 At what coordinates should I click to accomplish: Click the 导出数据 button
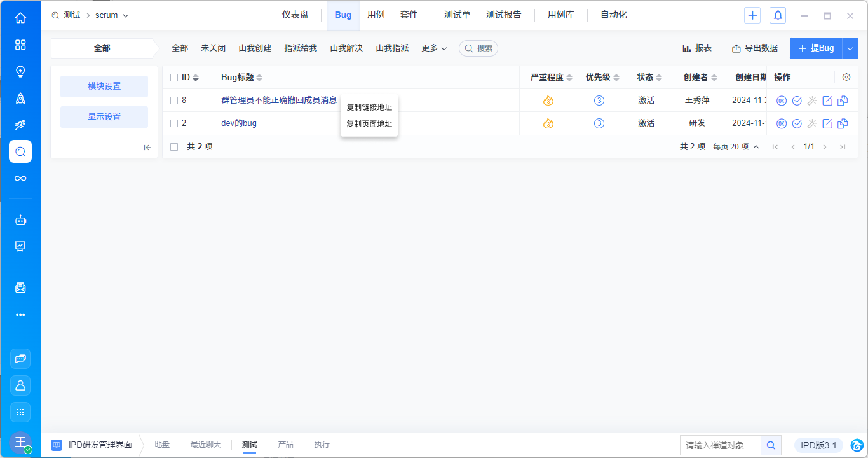click(x=754, y=48)
